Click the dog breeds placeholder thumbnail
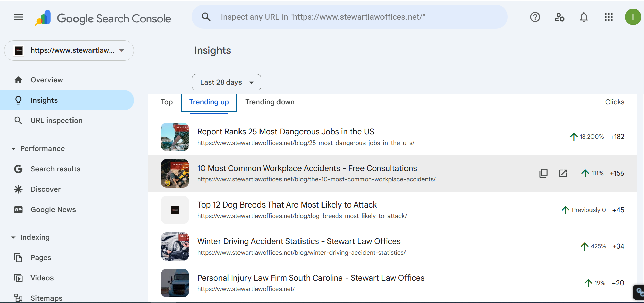Screen dimensions: 644x303 coord(175,210)
